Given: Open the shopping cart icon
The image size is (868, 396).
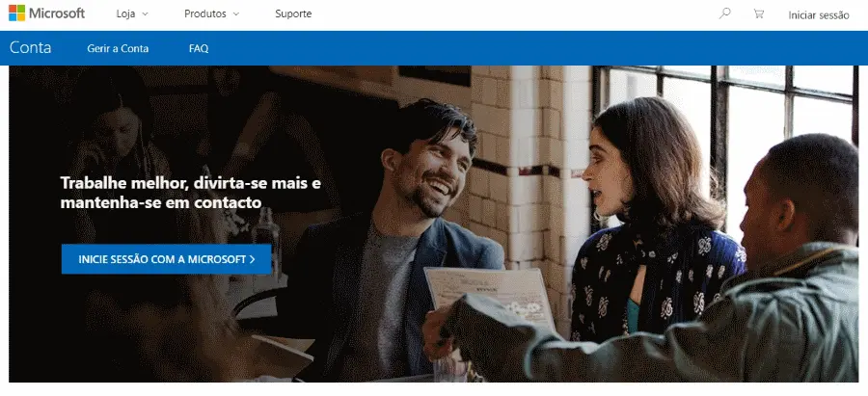Looking at the screenshot, I should (x=758, y=13).
